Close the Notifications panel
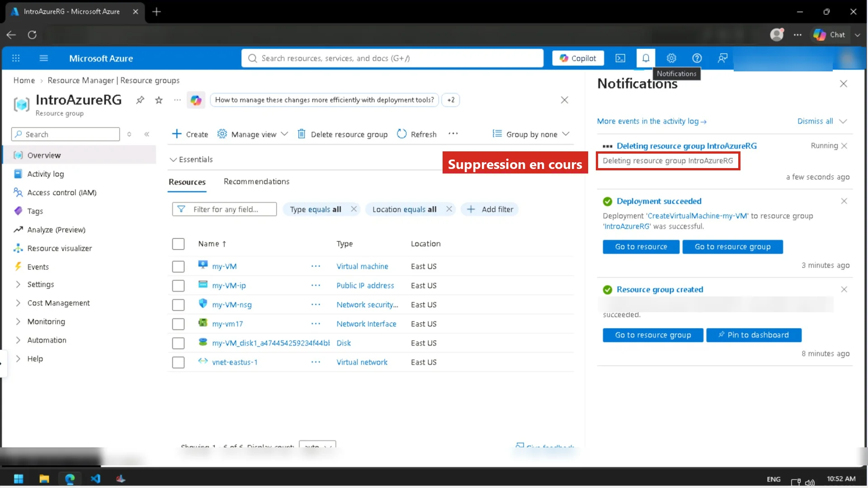Image resolution: width=868 pixels, height=488 pixels. [844, 84]
